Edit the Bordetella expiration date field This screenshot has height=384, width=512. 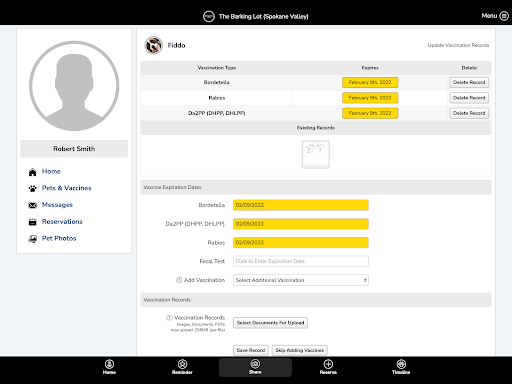coord(301,205)
